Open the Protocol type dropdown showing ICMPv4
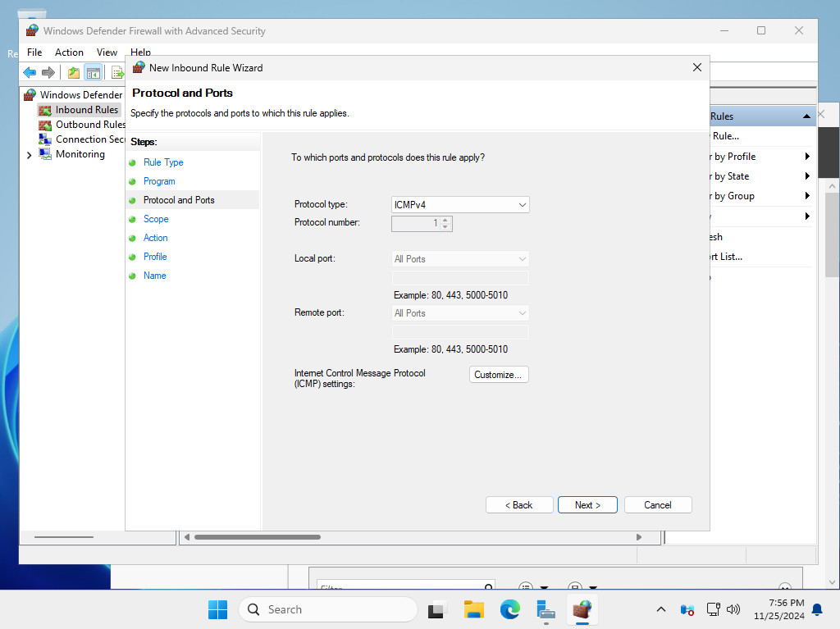Screen dimensions: 840x629 pyautogui.click(x=522, y=204)
